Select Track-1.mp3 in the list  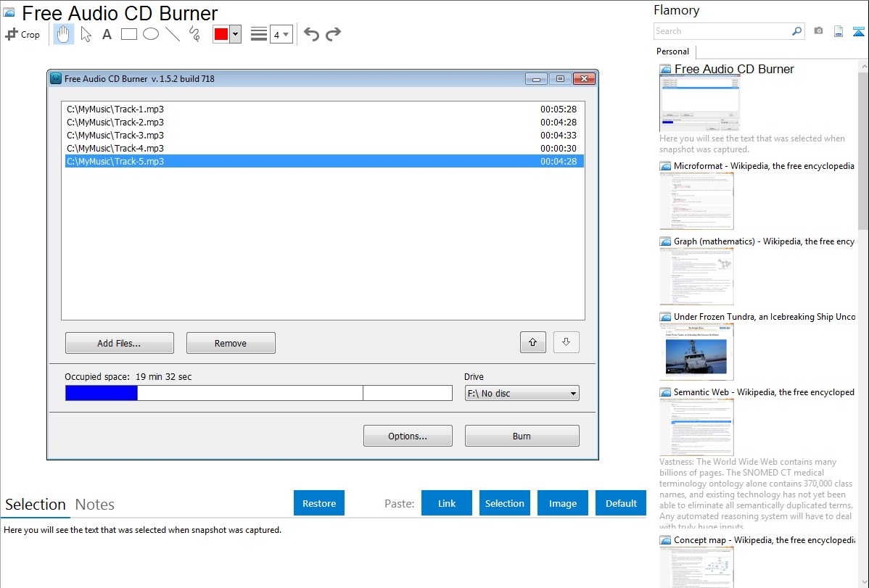[x=324, y=109]
